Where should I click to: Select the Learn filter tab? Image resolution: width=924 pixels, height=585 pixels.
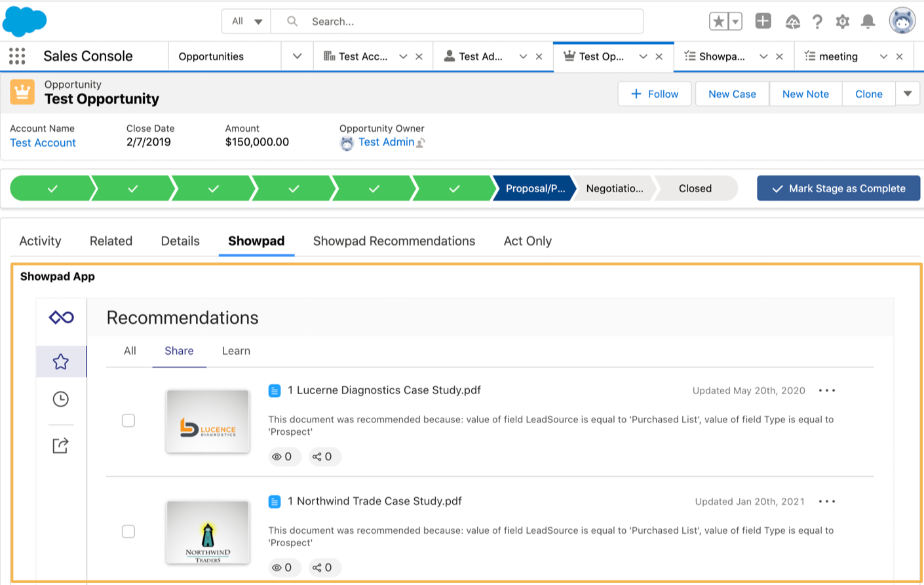pos(235,351)
